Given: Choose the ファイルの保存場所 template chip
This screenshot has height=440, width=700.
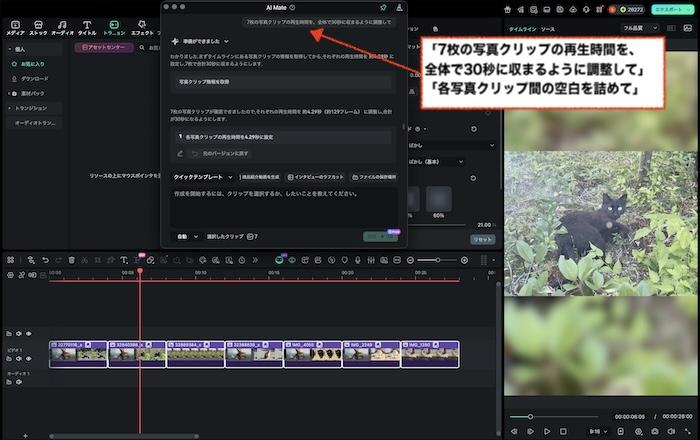Looking at the screenshot, I should click(374, 177).
